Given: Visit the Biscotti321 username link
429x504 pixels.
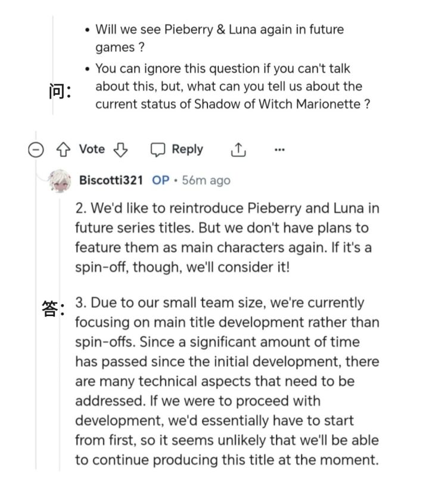Looking at the screenshot, I should [111, 181].
